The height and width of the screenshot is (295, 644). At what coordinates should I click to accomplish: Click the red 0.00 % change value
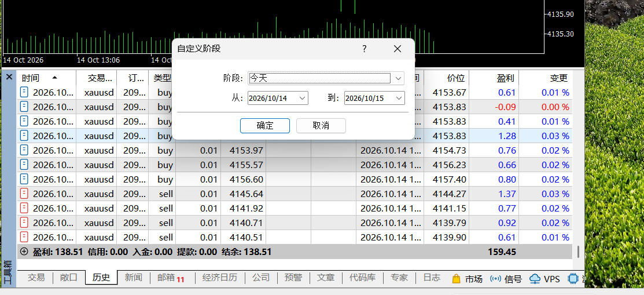(x=555, y=107)
